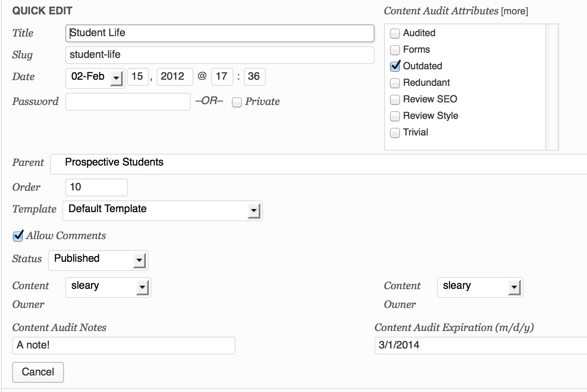Viewport: 587px width, 392px height.
Task: Tick the Trivial attribute checkbox
Action: 395,133
